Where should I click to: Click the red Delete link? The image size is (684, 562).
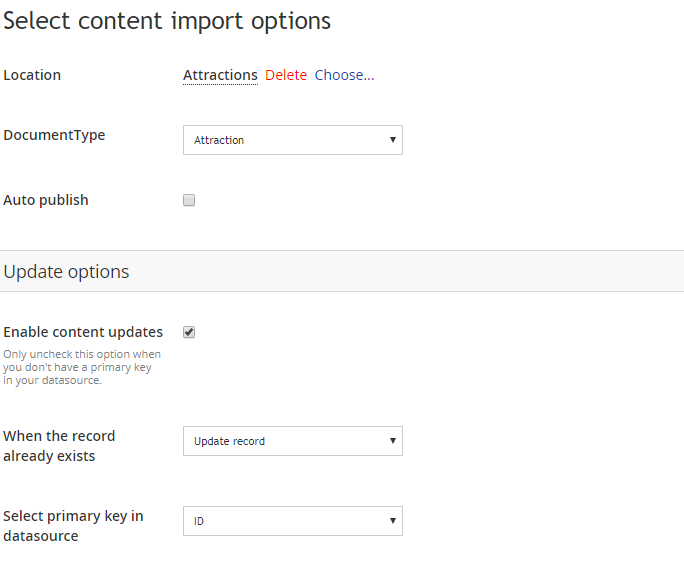point(286,75)
